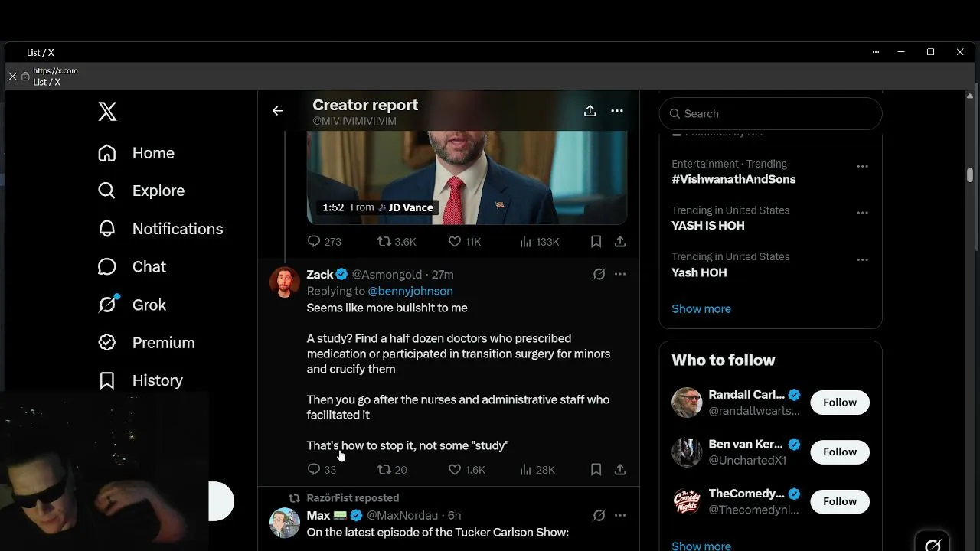Open more options for #VishwanathAndSons trend
This screenshot has width=980, height=551.
[x=862, y=166]
